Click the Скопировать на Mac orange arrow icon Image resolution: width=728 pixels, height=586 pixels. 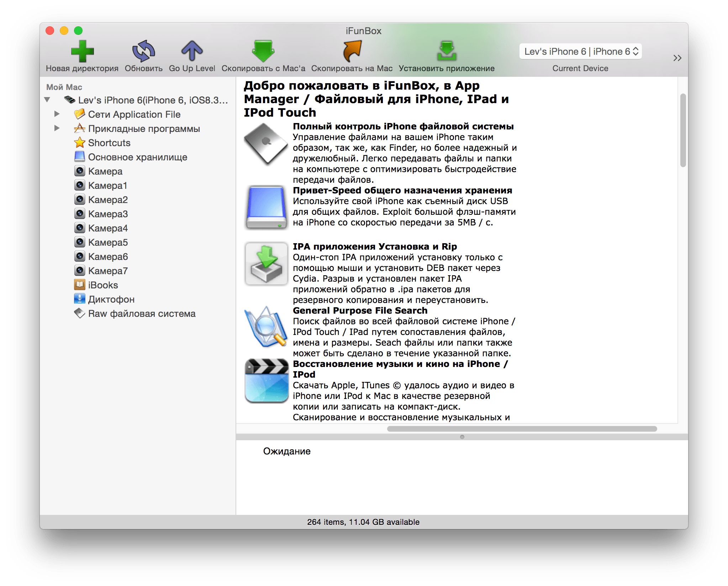point(352,51)
